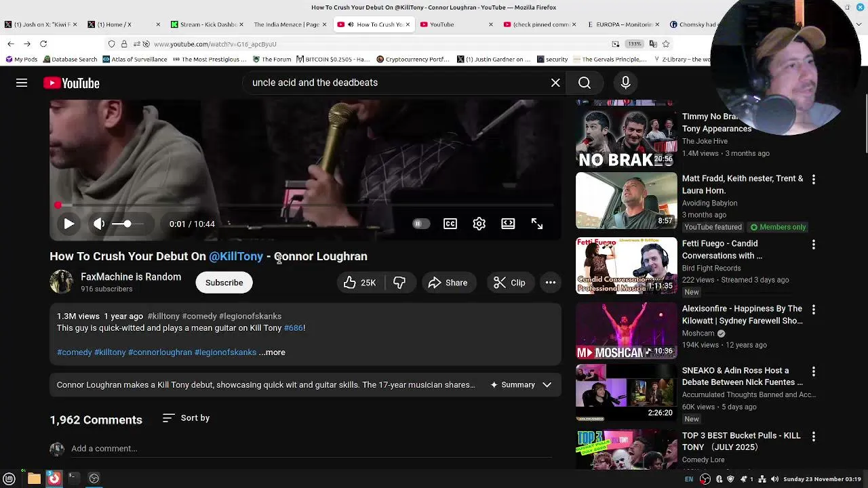Switch to The India Menace tab
This screenshot has width=868, height=488.
click(x=288, y=24)
